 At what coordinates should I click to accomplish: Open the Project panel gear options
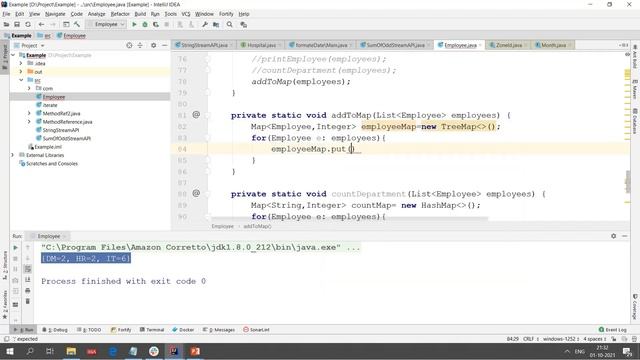[x=153, y=45]
